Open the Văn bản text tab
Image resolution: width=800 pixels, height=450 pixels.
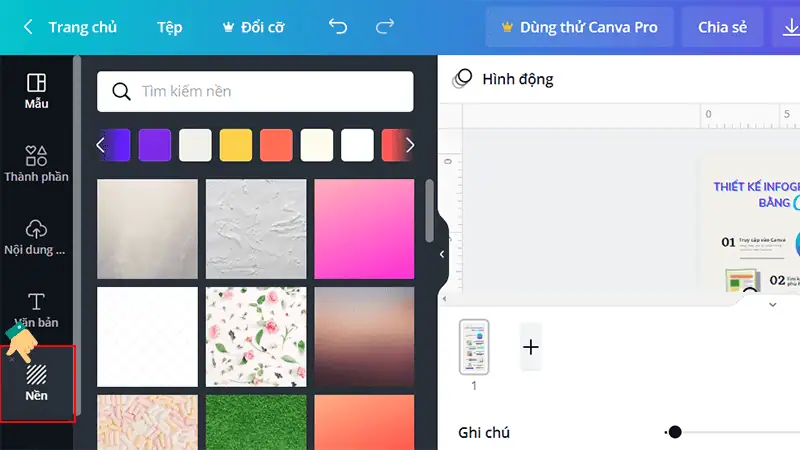[36, 310]
